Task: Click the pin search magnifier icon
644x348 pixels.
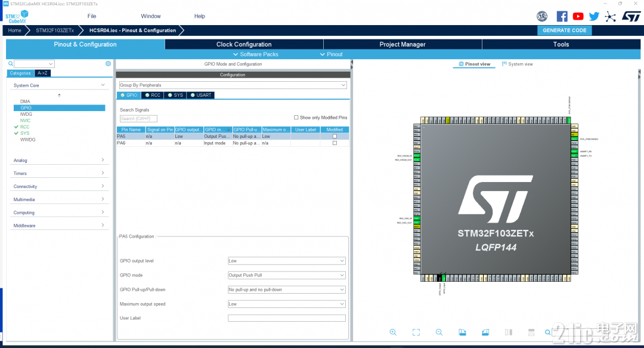Action: coord(548,332)
